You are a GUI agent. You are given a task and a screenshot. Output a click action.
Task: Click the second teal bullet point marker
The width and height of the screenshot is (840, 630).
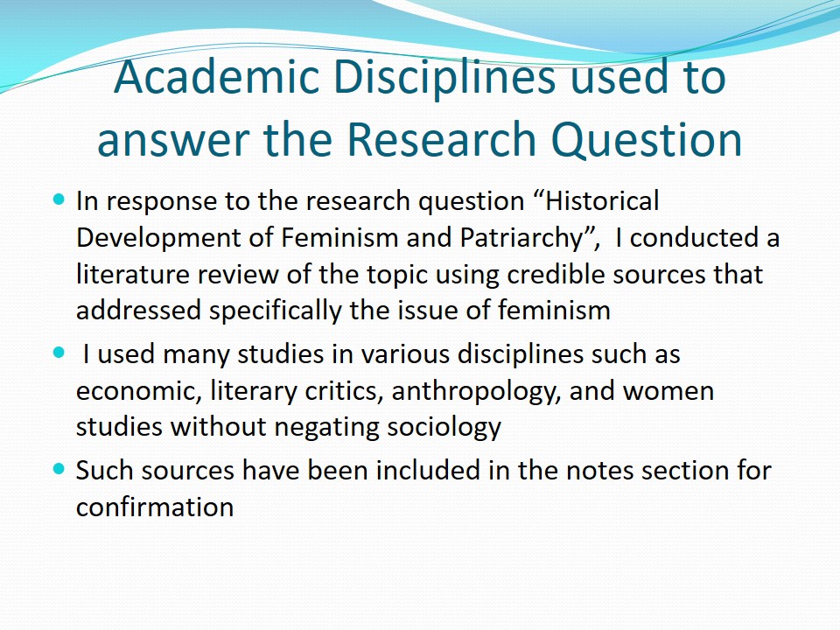pyautogui.click(x=59, y=353)
